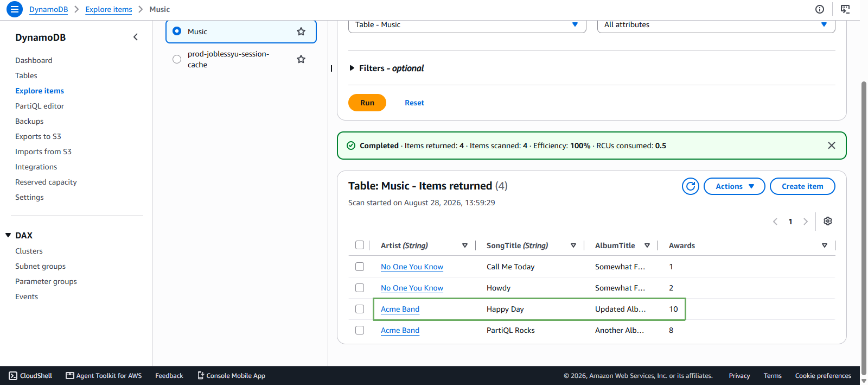The image size is (868, 385).
Task: Dismiss the Completed status banner
Action: tap(832, 146)
